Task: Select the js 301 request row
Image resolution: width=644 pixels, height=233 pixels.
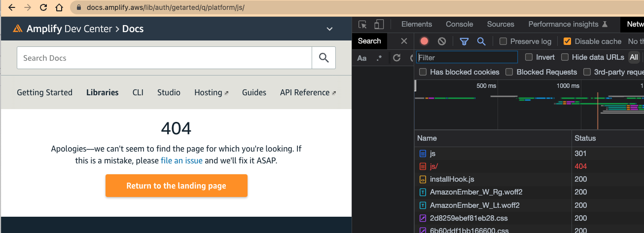Action: (x=529, y=154)
